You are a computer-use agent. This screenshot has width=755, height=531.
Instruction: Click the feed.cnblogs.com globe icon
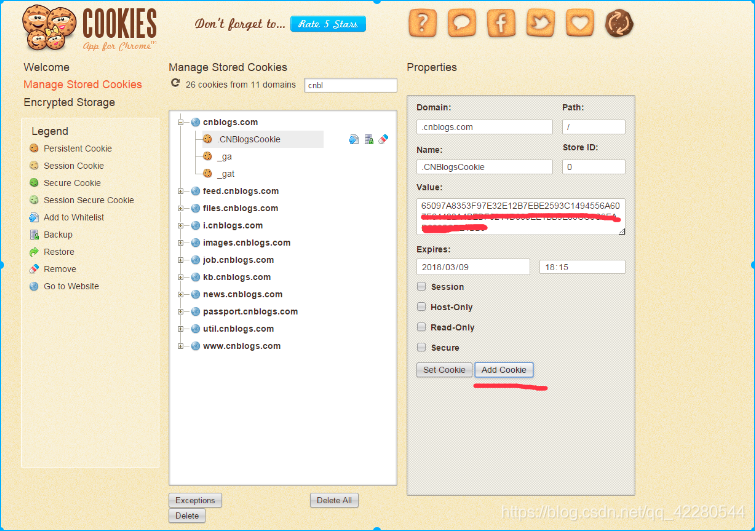(x=195, y=191)
